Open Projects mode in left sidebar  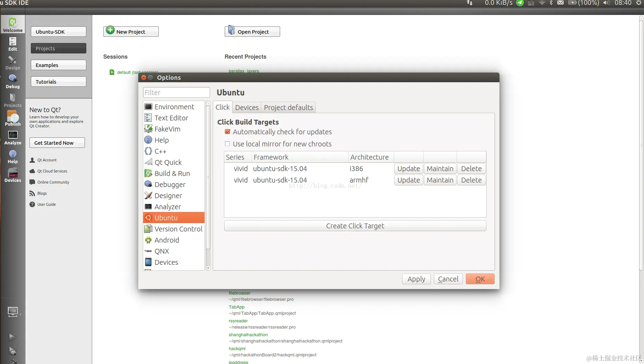[13, 100]
